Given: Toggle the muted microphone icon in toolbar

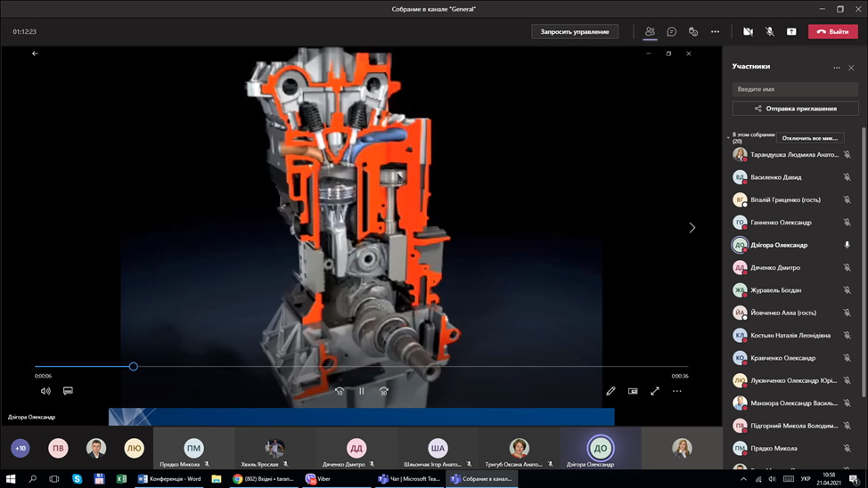Looking at the screenshot, I should (x=769, y=31).
